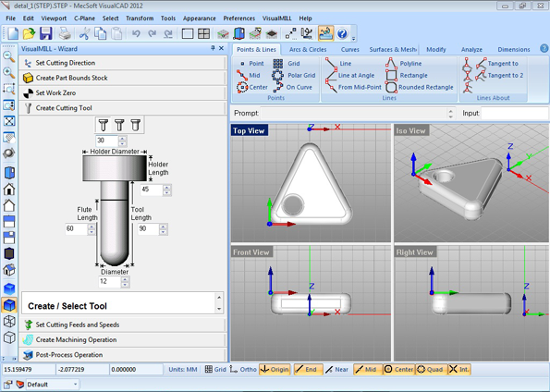Decrease Flute Length value with stepper
The image size is (550, 392).
92,232
